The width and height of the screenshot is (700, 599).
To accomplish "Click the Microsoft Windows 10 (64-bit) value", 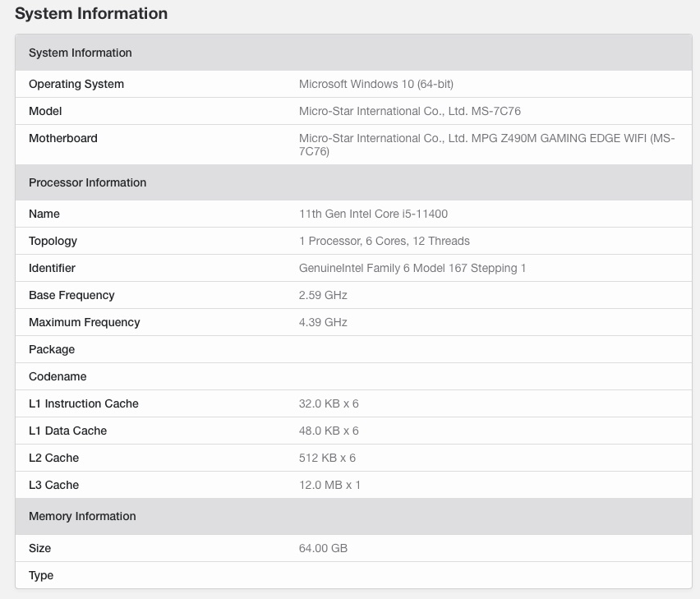I will click(x=376, y=84).
